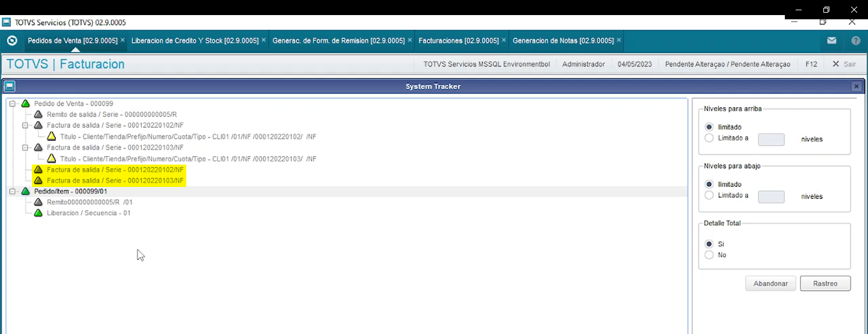The width and height of the screenshot is (868, 334).
Task: Open the mail envelope icon
Action: [x=831, y=41]
